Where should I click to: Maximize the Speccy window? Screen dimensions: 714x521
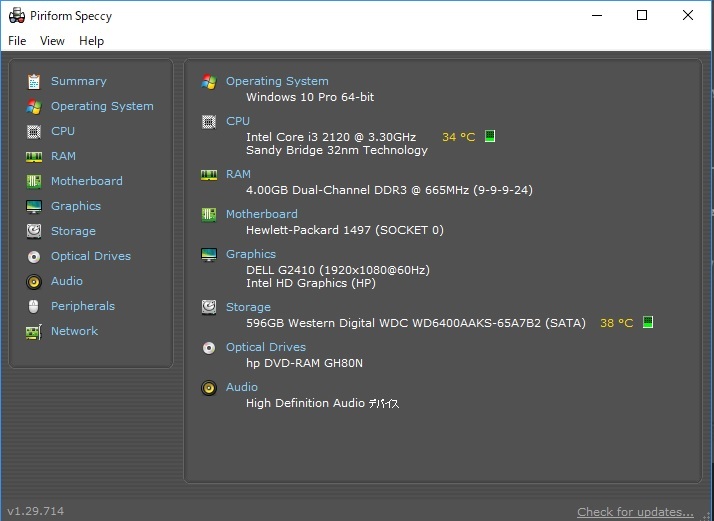click(x=642, y=15)
